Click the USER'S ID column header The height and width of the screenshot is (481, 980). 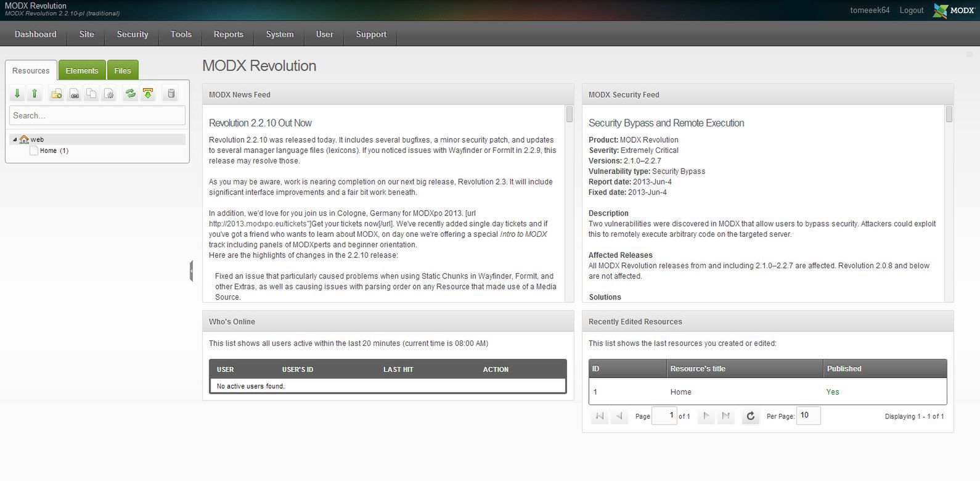coord(298,369)
